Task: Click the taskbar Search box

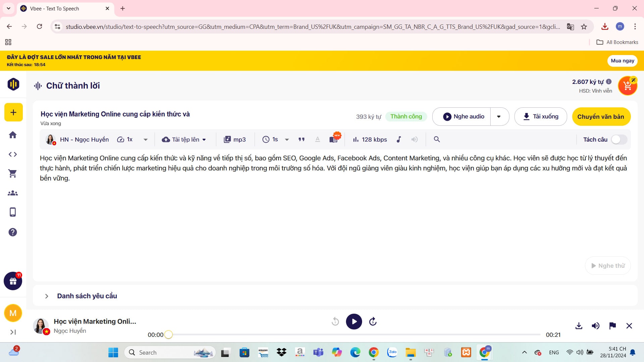Action: (170, 352)
